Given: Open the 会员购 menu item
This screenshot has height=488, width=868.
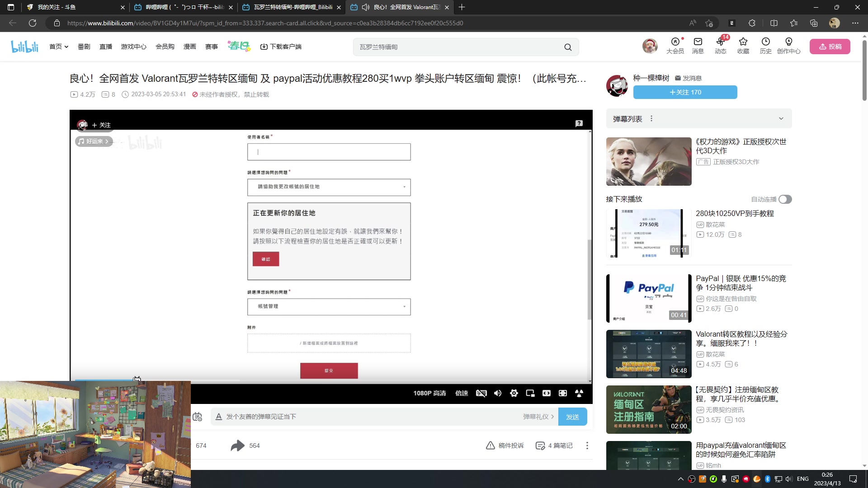Looking at the screenshot, I should click(165, 47).
